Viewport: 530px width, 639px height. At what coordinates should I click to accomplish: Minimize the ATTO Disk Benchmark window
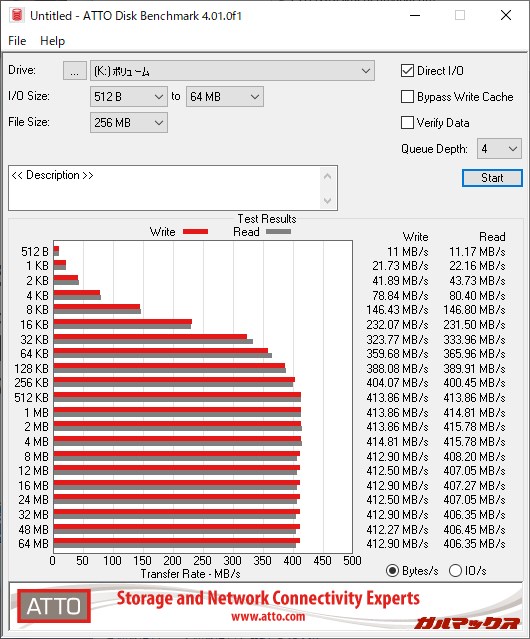pyautogui.click(x=415, y=15)
